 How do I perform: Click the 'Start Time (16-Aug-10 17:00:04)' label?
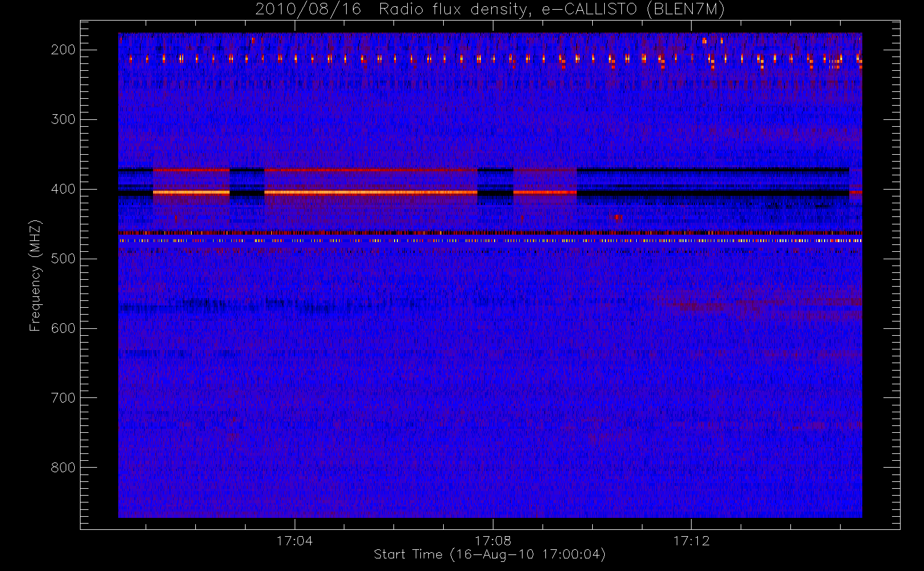[489, 554]
